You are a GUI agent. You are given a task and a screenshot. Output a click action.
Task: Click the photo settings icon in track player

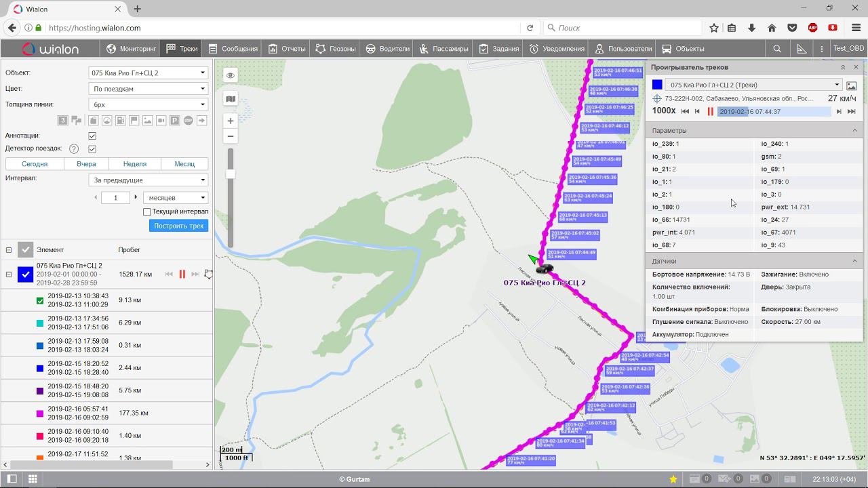(851, 85)
